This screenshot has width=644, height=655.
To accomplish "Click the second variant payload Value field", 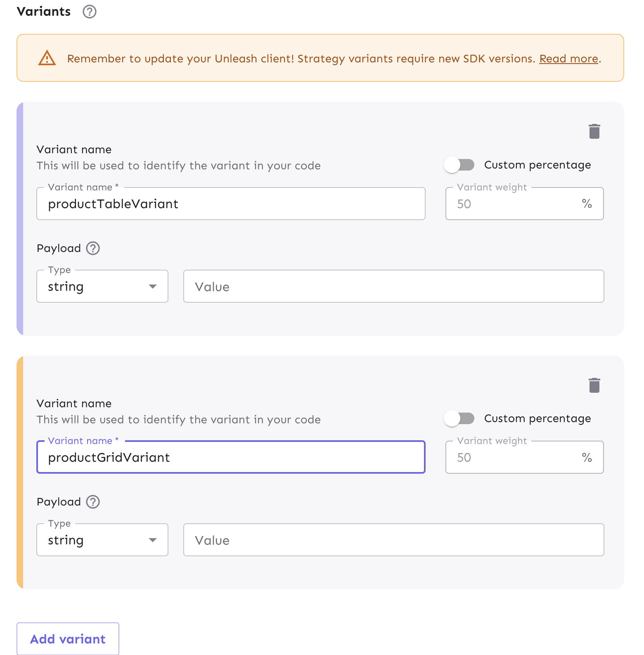I will pos(393,540).
